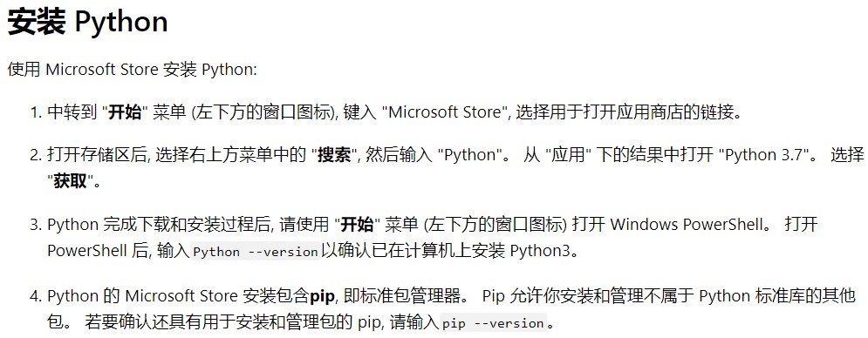Click "Microsoft Store" text in step 1

[x=445, y=112]
